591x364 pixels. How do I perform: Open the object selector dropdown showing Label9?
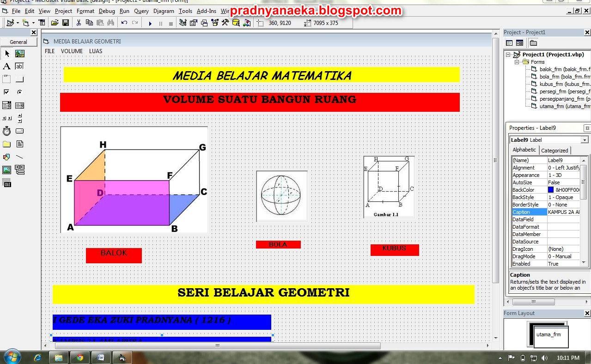click(x=584, y=140)
